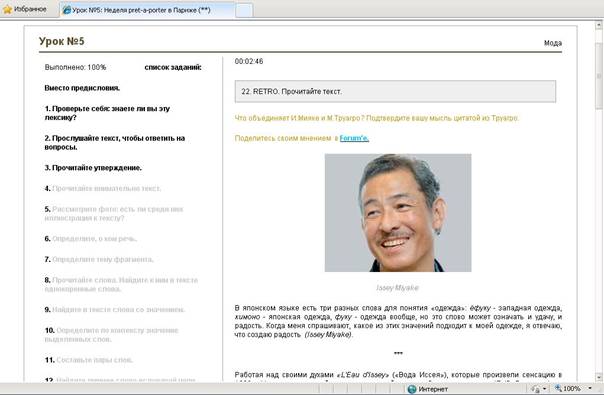Viewport: 604px width, 395px height.
Task: Open a new blank browser tab
Action: point(244,10)
